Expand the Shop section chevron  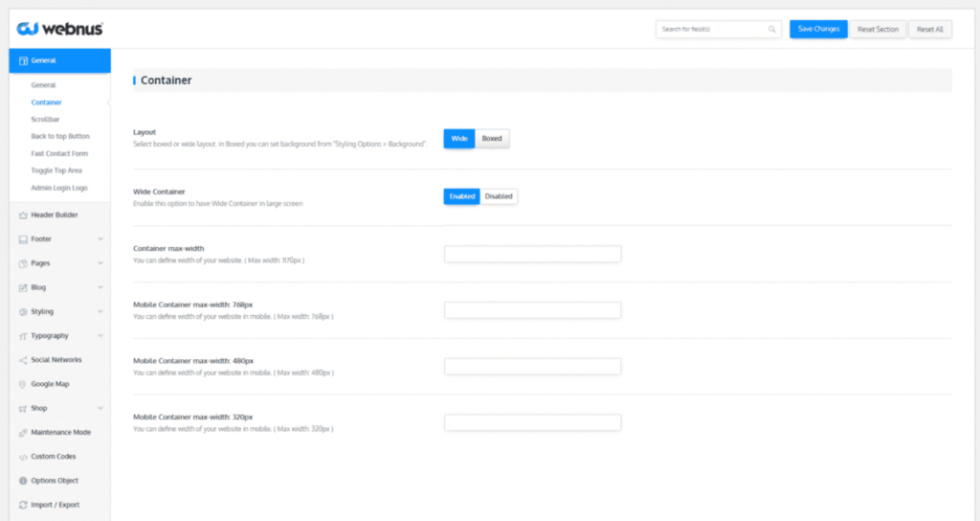100,408
